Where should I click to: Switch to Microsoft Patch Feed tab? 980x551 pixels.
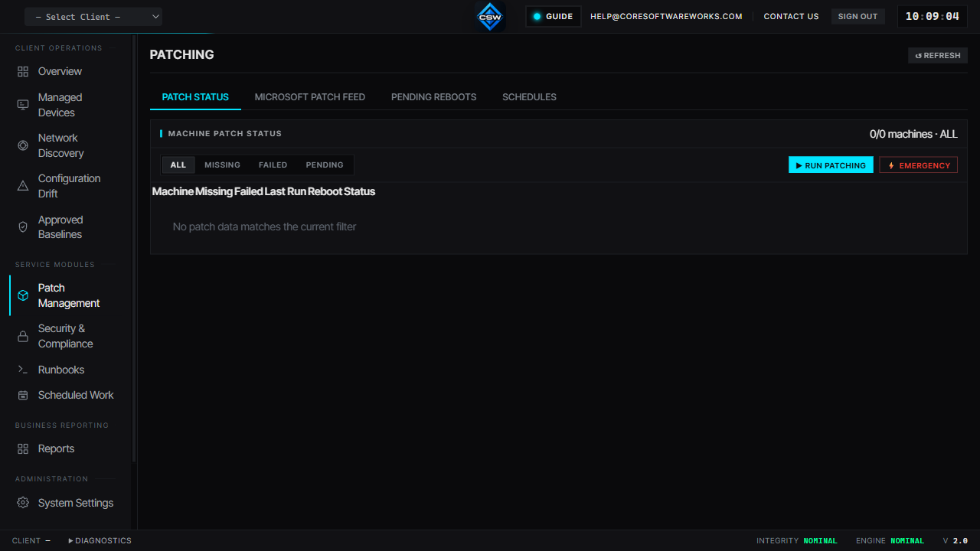tap(310, 97)
